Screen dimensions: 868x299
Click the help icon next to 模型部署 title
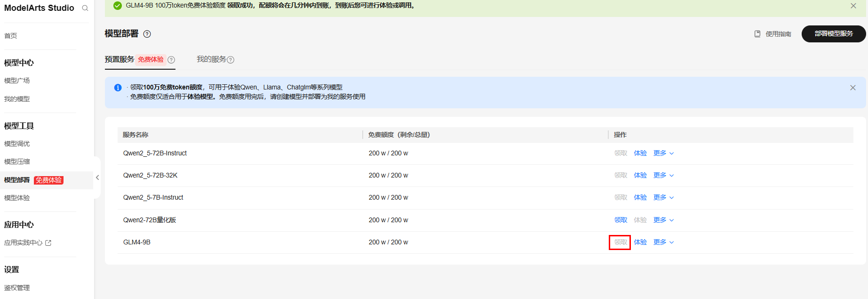[147, 34]
